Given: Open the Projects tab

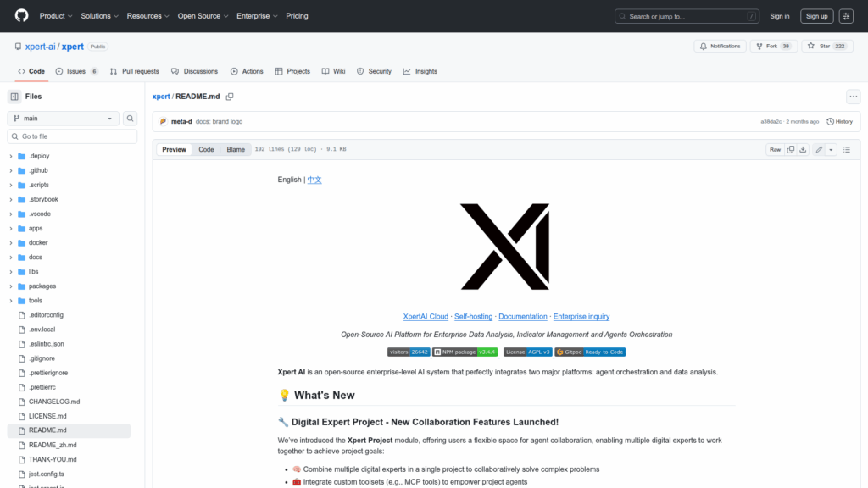Looking at the screenshot, I should click(x=292, y=71).
